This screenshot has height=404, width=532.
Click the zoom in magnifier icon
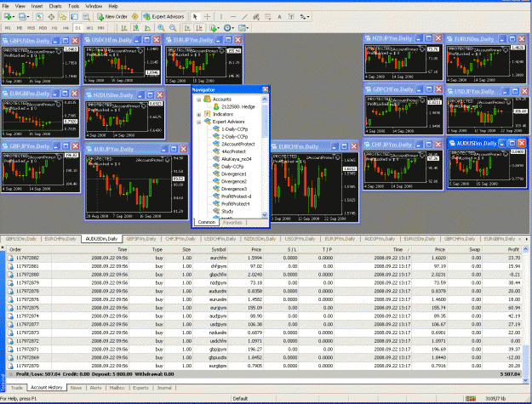161,28
